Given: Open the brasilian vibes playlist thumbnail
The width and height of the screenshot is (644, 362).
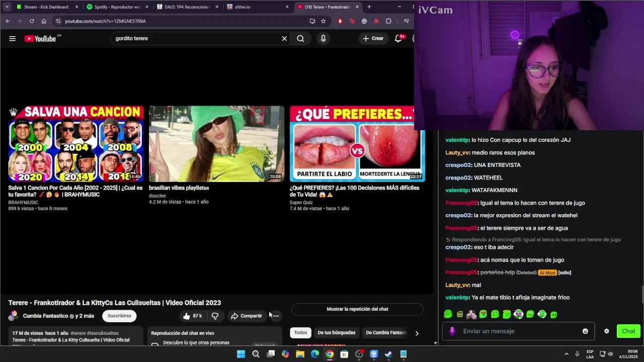Looking at the screenshot, I should coord(216,143).
